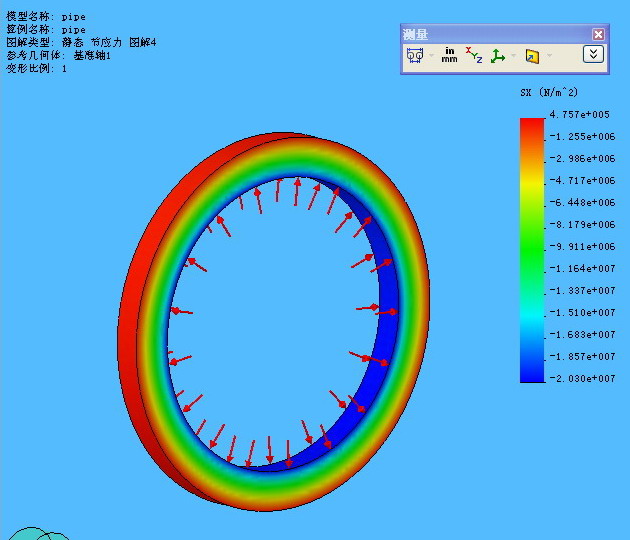Click the deformation scale line 变形比例: 1
The width and height of the screenshot is (630, 540).
point(36,68)
